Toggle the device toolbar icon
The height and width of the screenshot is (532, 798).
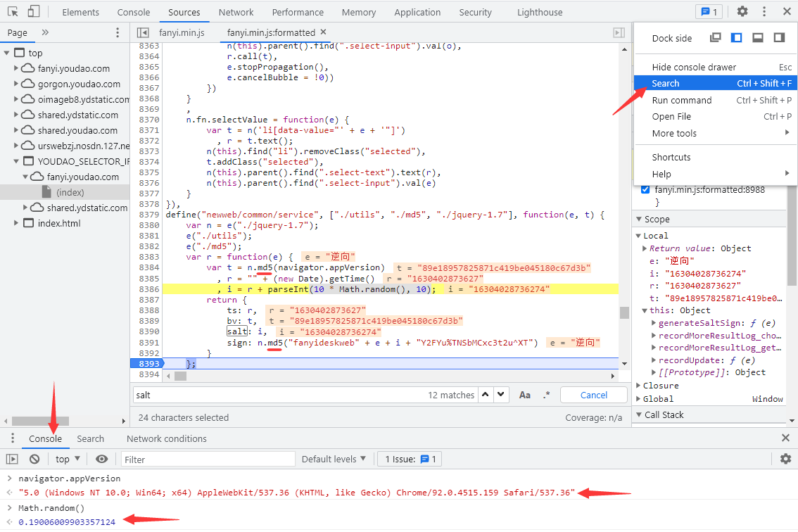click(33, 12)
